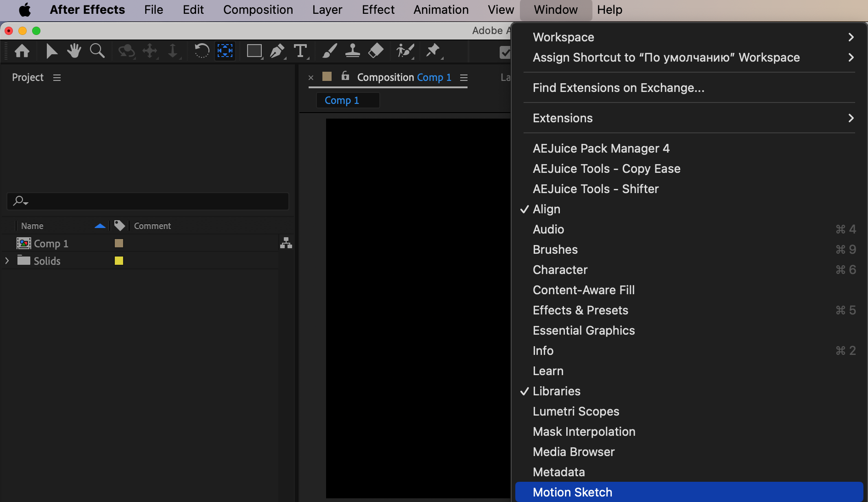Show the Audio panel

coord(689,229)
